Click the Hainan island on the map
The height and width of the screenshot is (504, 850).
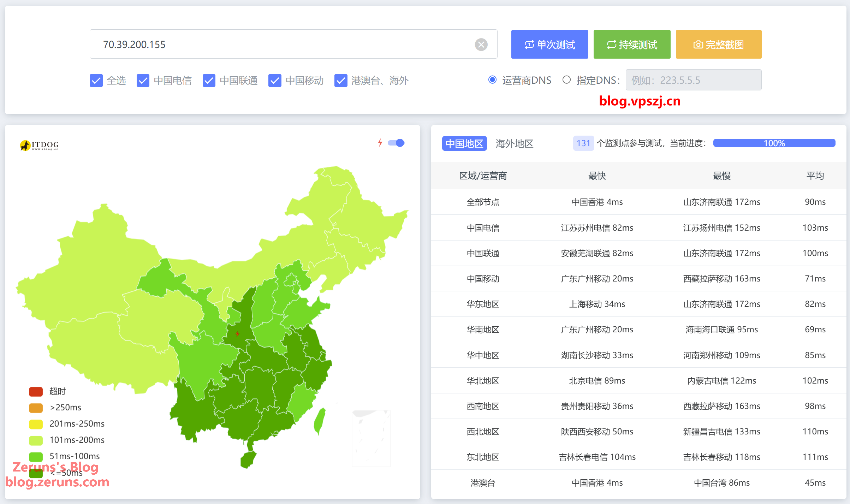coord(248,459)
